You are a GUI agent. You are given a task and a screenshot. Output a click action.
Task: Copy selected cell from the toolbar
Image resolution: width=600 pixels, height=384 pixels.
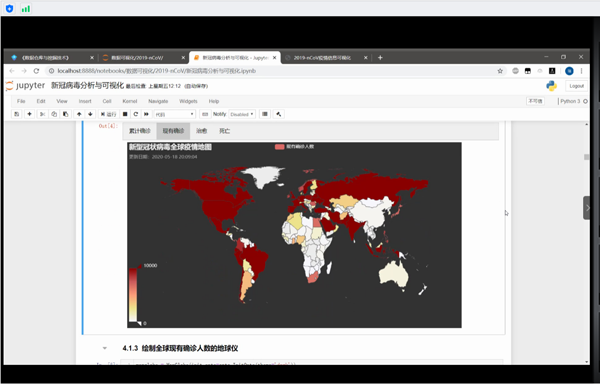(54, 114)
